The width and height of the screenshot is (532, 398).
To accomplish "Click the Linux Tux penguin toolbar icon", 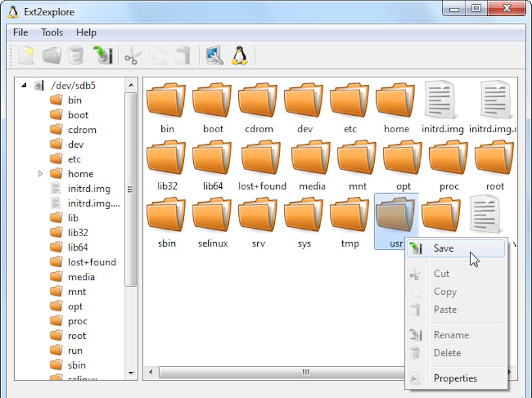I will (238, 55).
